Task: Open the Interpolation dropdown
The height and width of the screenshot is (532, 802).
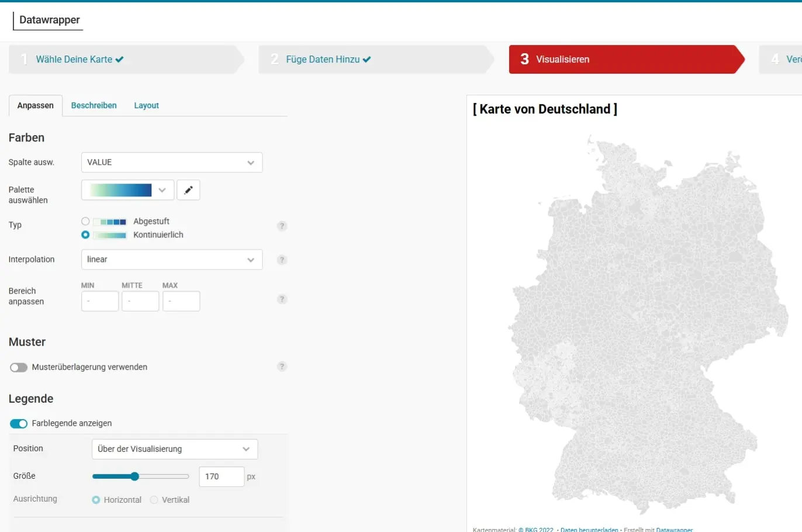Action: [171, 260]
